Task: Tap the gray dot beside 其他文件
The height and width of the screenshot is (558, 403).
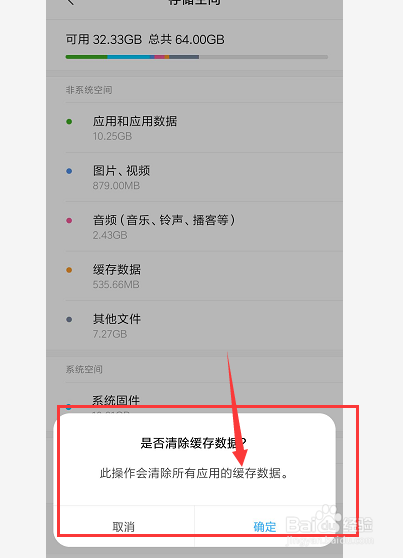Action: [x=69, y=320]
